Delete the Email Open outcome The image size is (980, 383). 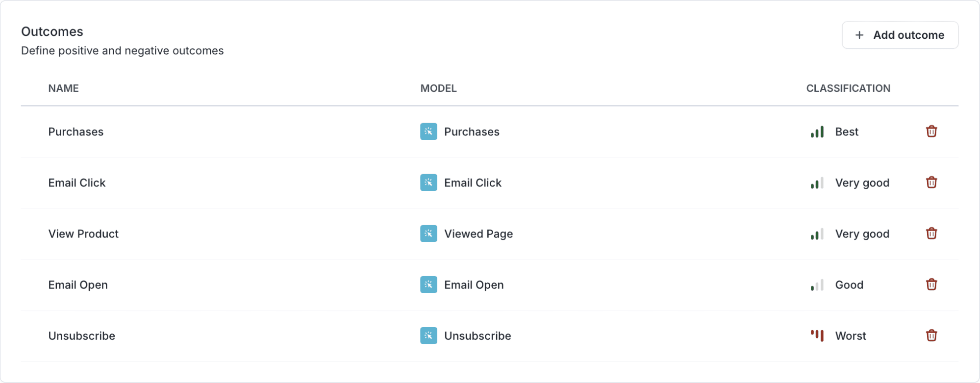coord(931,284)
